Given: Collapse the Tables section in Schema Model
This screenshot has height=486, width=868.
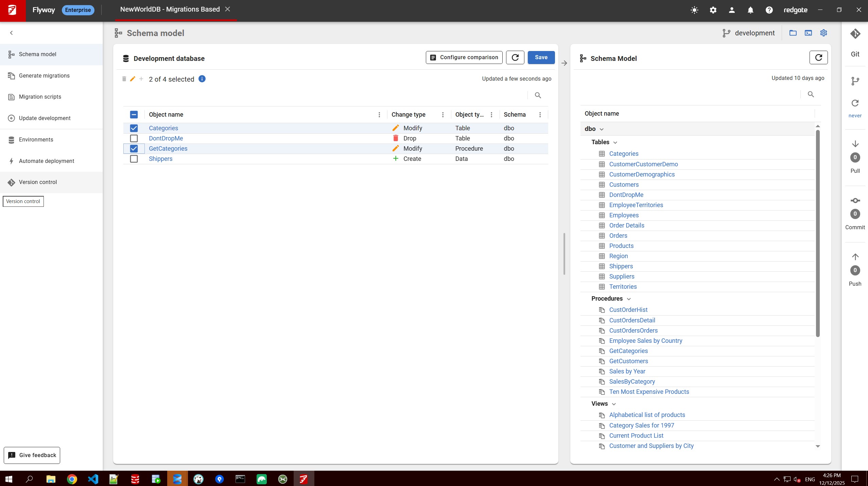Looking at the screenshot, I should coord(614,142).
